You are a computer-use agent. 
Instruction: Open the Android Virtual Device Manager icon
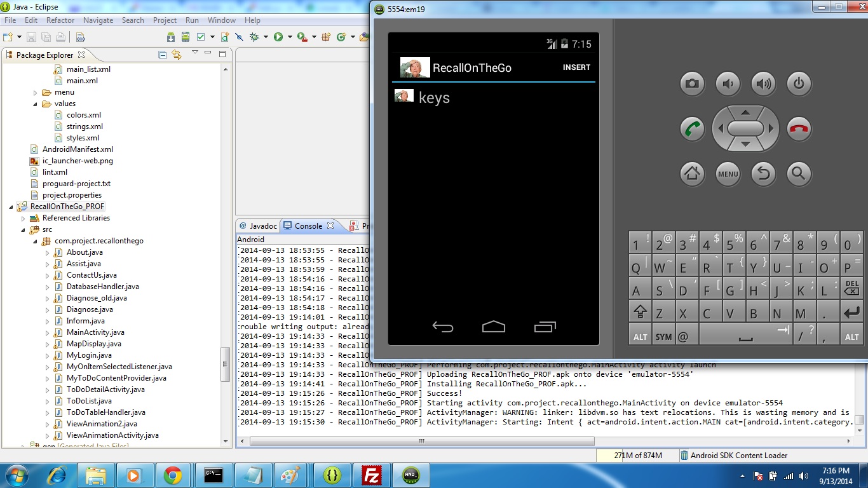[186, 37]
